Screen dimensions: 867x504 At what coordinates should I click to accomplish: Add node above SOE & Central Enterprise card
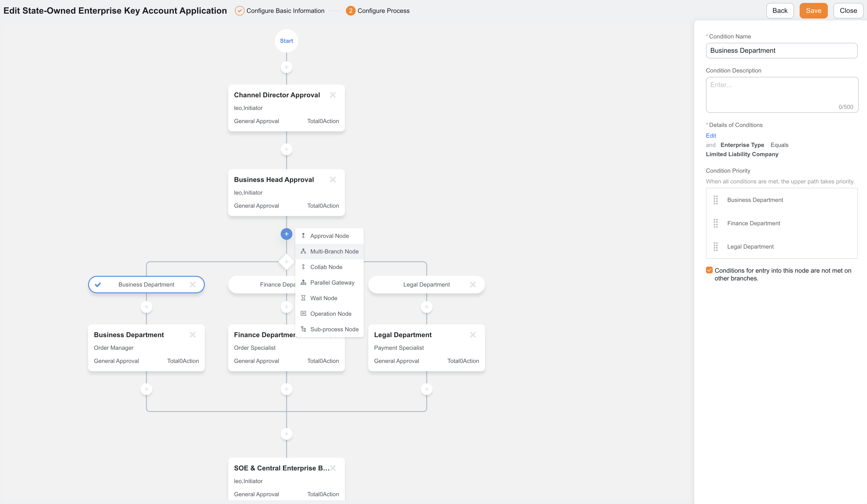(286, 434)
